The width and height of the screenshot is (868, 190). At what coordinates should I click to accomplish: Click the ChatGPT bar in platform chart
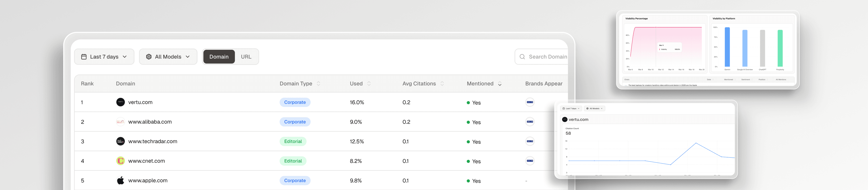coord(762,49)
